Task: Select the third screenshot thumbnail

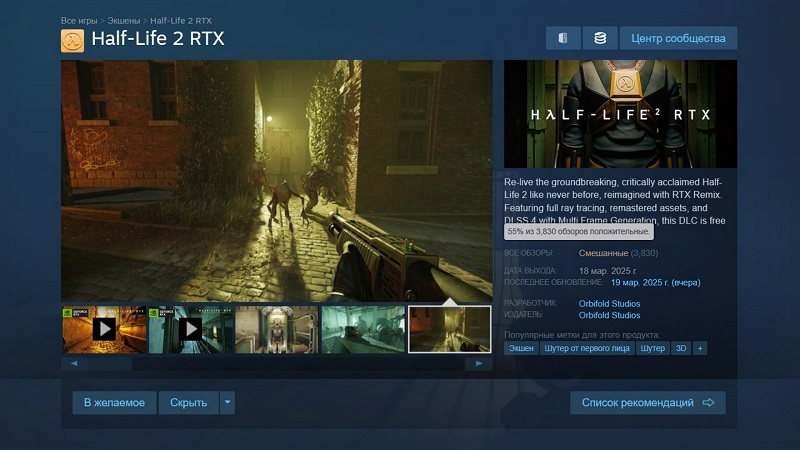Action: coord(277,329)
